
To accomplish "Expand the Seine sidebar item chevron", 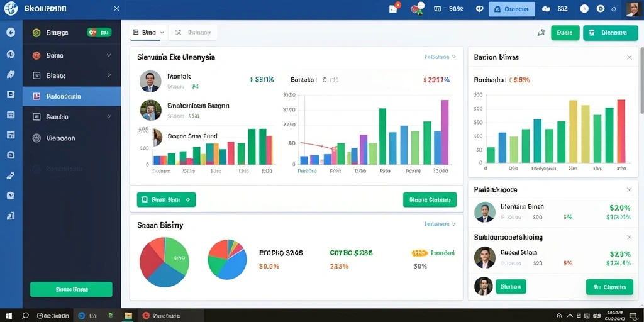I will (x=109, y=55).
